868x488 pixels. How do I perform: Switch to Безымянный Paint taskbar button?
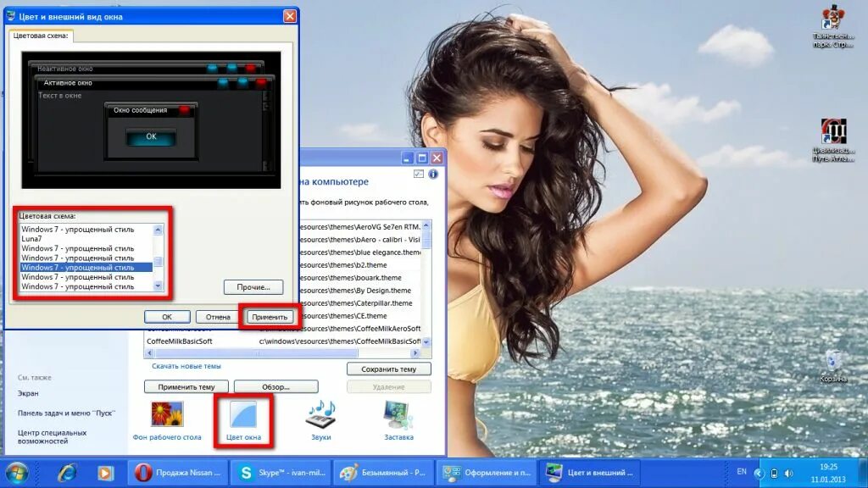tap(384, 473)
